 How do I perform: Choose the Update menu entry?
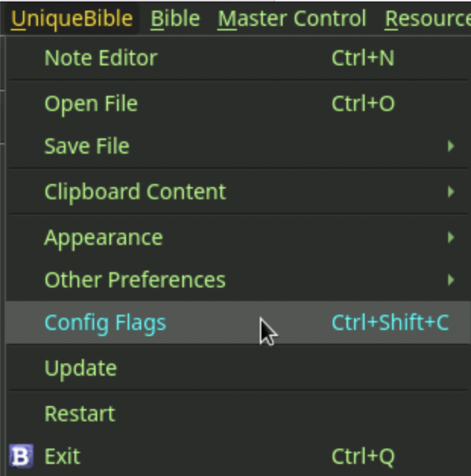238,368
